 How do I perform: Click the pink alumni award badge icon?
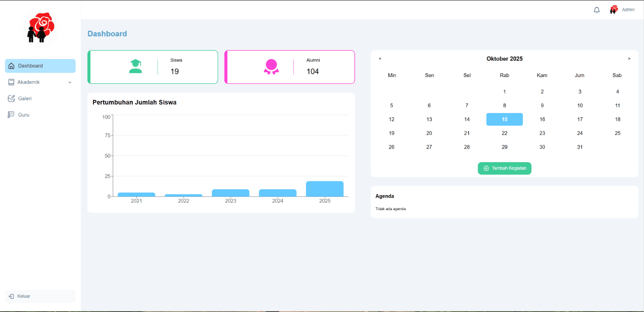[271, 67]
